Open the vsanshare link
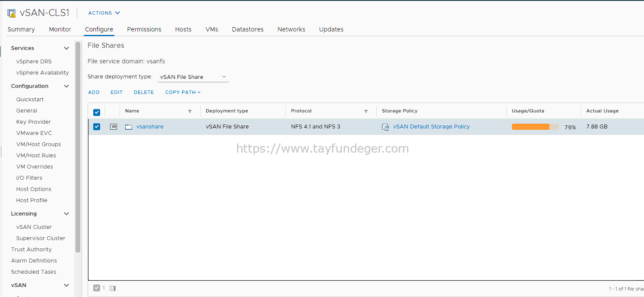 click(x=150, y=127)
